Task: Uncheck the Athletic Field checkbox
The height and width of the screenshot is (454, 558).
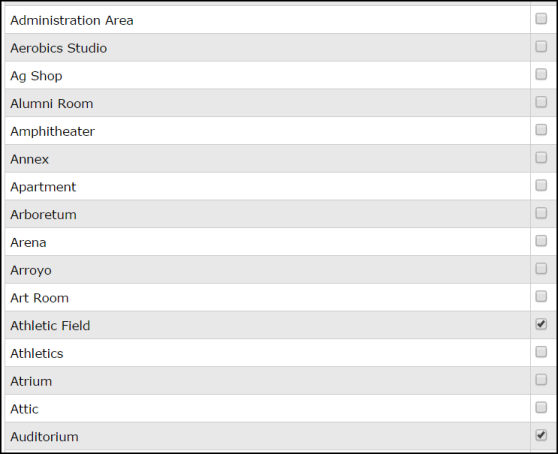Action: coord(541,324)
